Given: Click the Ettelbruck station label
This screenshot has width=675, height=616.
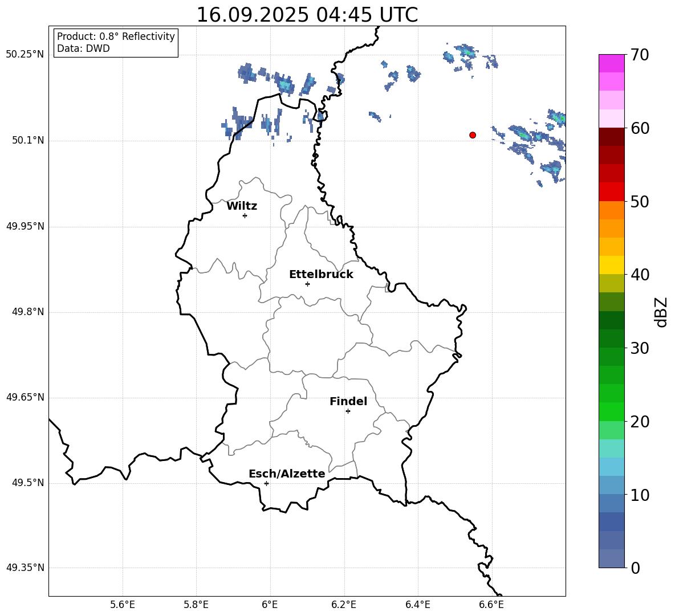Looking at the screenshot, I should pos(321,275).
